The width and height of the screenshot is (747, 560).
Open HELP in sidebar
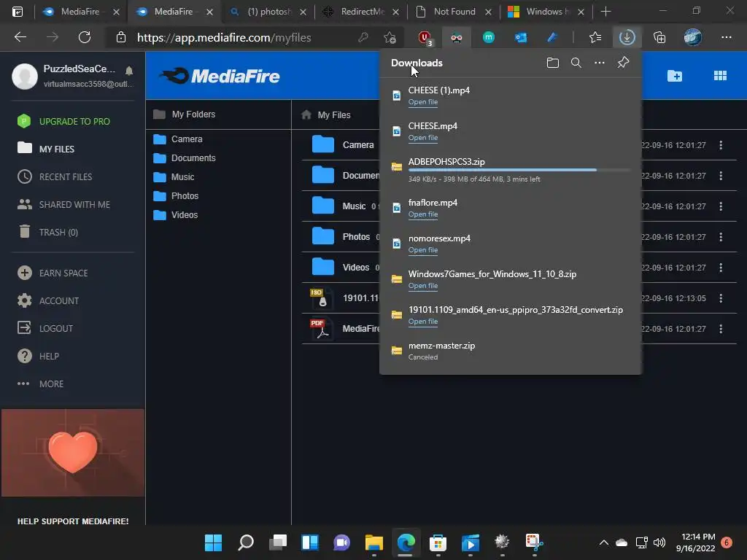point(38,356)
